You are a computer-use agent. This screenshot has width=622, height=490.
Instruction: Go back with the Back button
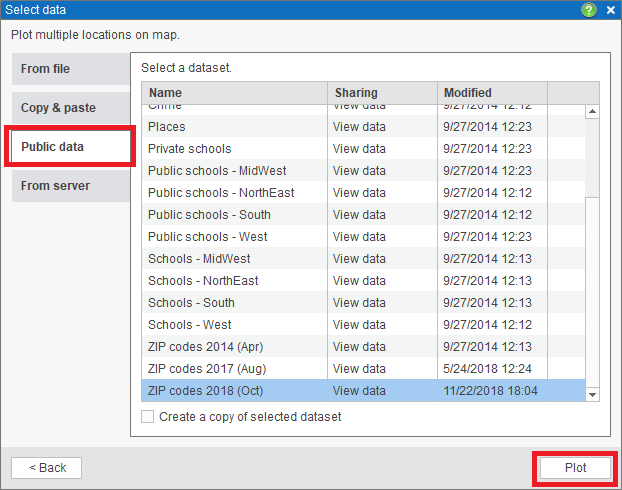pos(46,468)
